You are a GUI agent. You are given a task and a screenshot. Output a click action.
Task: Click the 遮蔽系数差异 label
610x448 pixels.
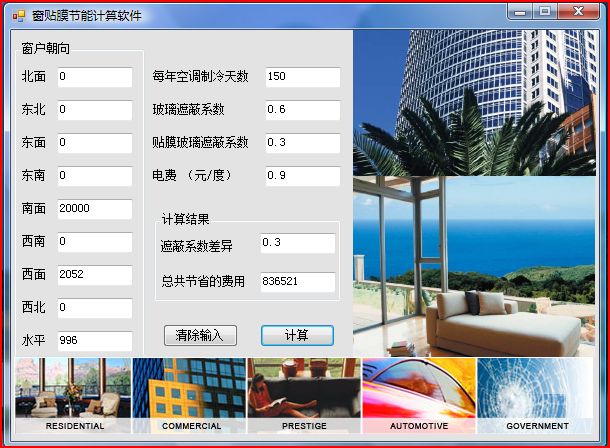(196, 246)
